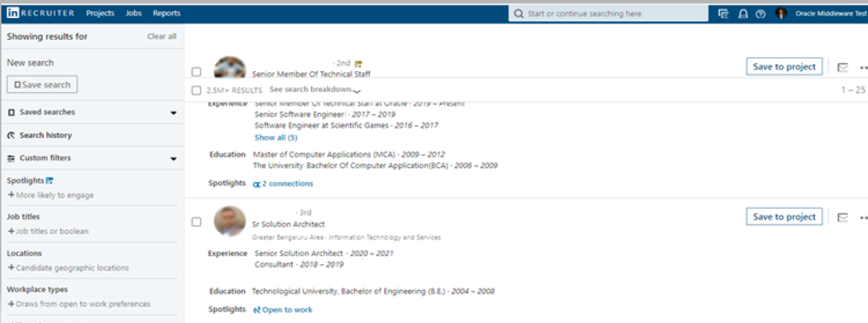Click the help question mark icon
The image size is (868, 323).
(x=760, y=13)
